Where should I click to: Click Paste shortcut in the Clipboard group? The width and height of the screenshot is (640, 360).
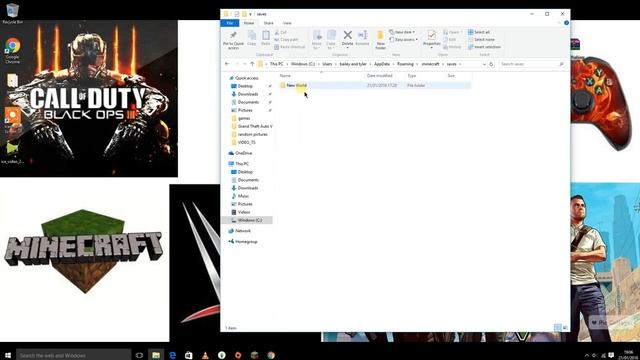point(290,47)
